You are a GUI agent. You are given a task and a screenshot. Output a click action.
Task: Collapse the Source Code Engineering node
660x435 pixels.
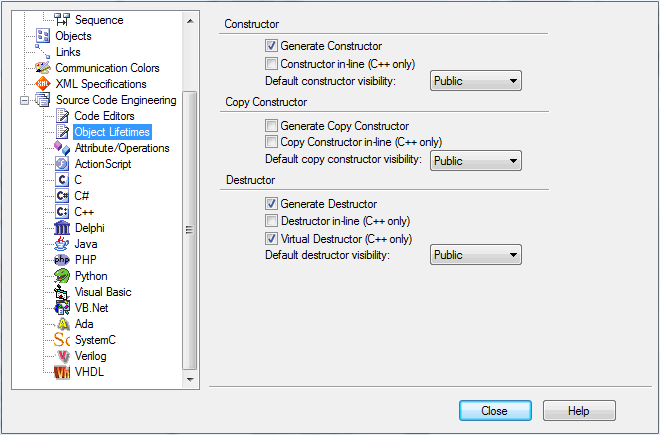coord(24,100)
